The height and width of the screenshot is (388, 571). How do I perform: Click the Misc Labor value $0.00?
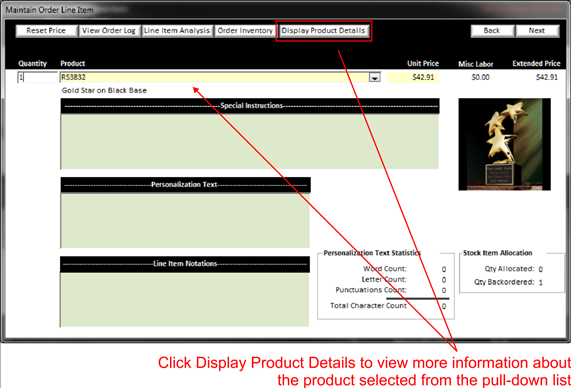click(x=480, y=77)
